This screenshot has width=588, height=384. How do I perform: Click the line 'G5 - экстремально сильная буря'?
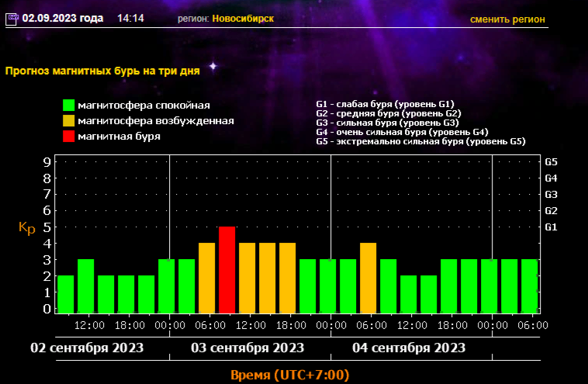coord(420,141)
